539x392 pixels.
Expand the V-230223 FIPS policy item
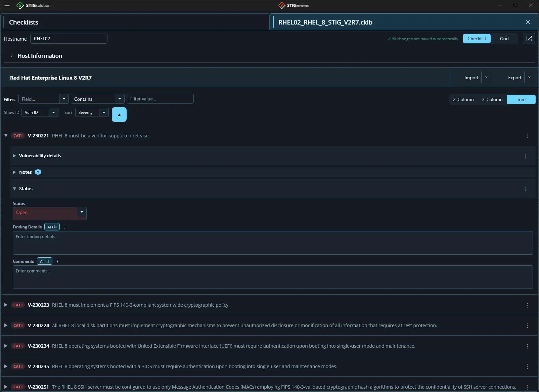(x=6, y=305)
